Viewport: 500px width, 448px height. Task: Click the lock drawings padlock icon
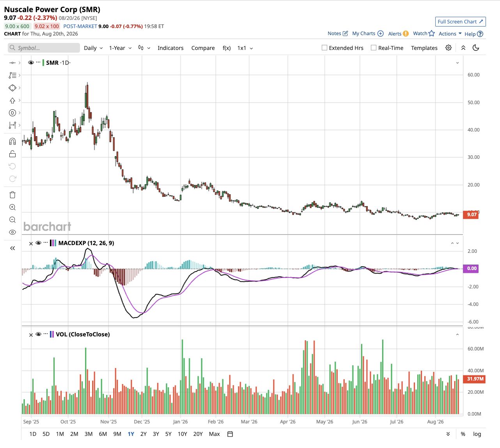[12, 154]
